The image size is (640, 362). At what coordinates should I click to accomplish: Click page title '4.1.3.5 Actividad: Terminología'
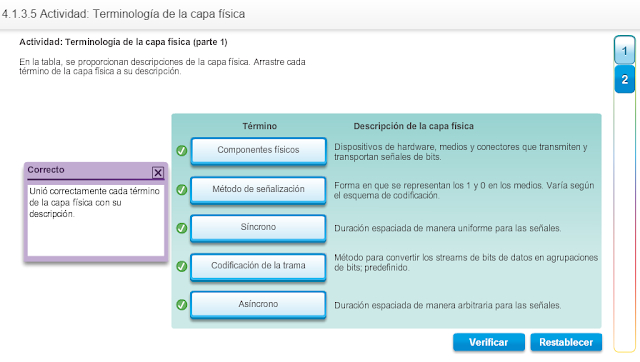coord(123,14)
